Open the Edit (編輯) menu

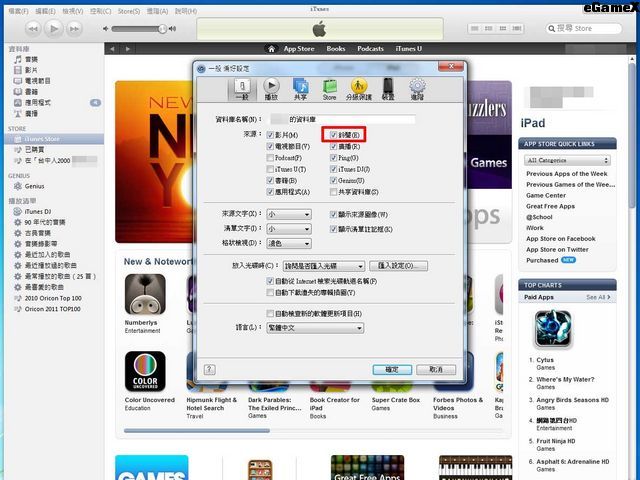pyautogui.click(x=45, y=11)
